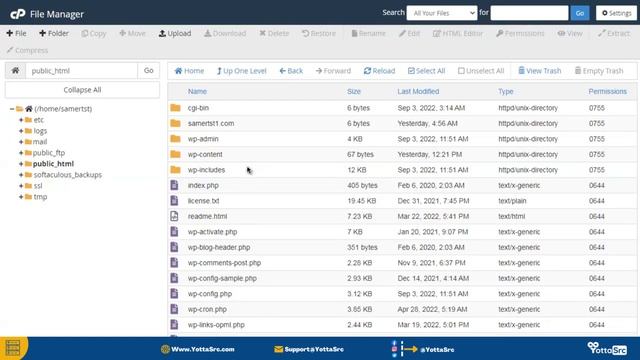Click the blue search Go button
640x360 pixels.
(580, 13)
